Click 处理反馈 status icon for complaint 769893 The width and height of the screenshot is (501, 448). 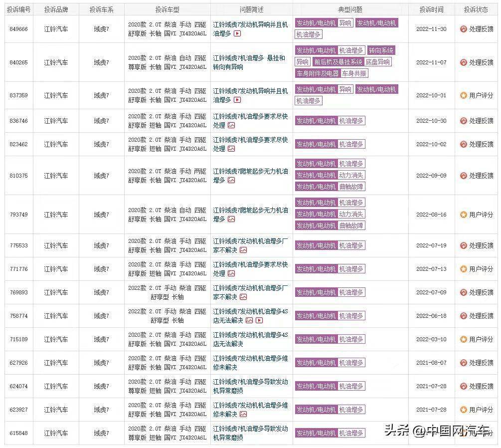pos(463,292)
